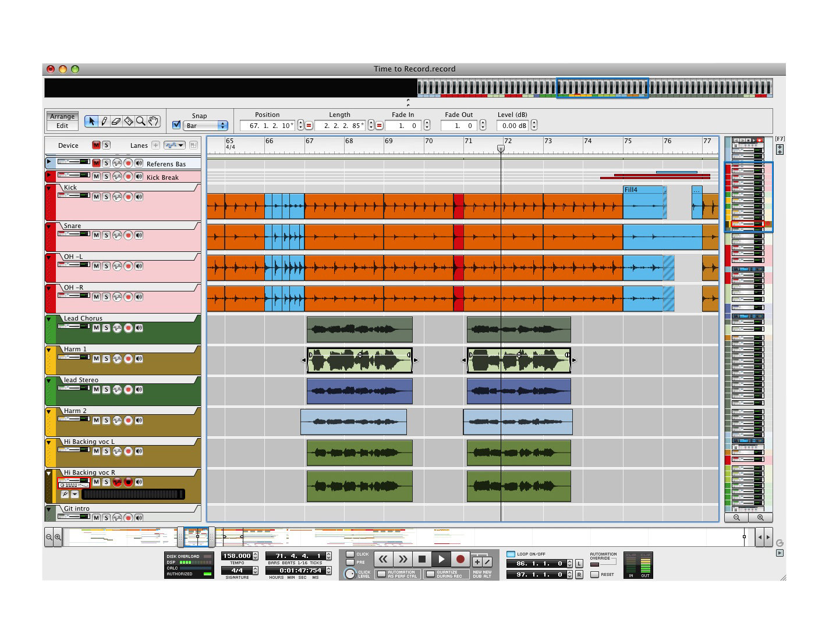Screen dimensions: 829x644
Task: Click the Position match-value equals icon
Action: click(x=309, y=126)
